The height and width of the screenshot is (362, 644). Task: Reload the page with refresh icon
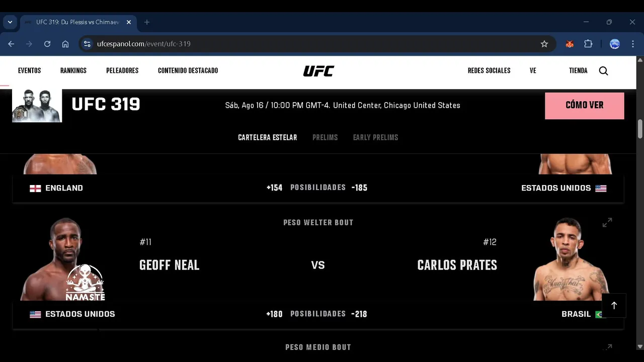[x=47, y=44]
